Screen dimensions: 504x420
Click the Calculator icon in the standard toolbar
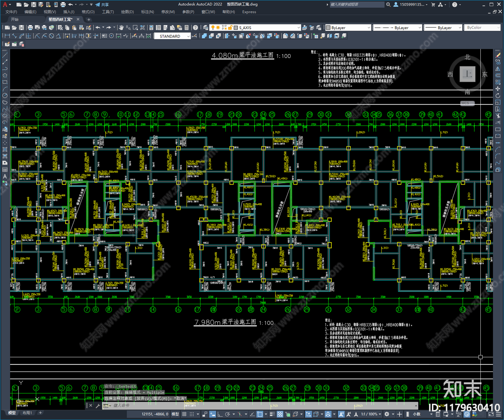coord(186,28)
